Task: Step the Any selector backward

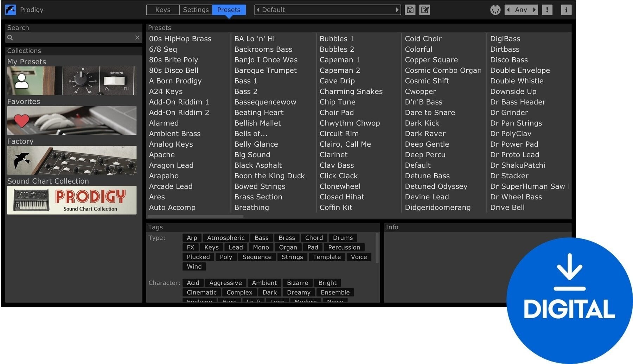Action: [508, 10]
